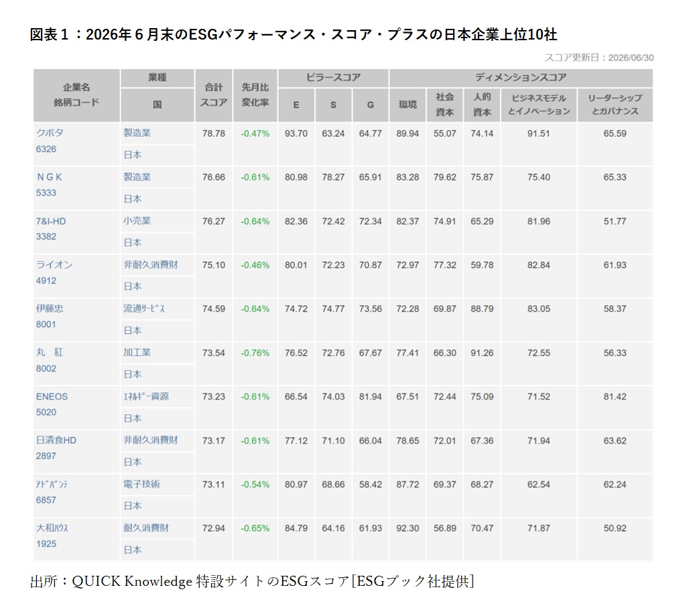The height and width of the screenshot is (616, 695).
Task: Select 耐久消費財 industry in 大和ハウス row
Action: point(146,528)
